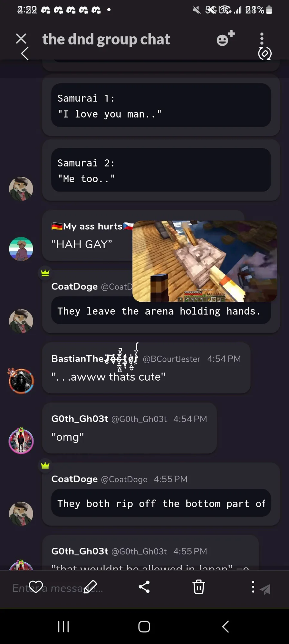Open BastianTheJester's profile avatar

coord(21,381)
